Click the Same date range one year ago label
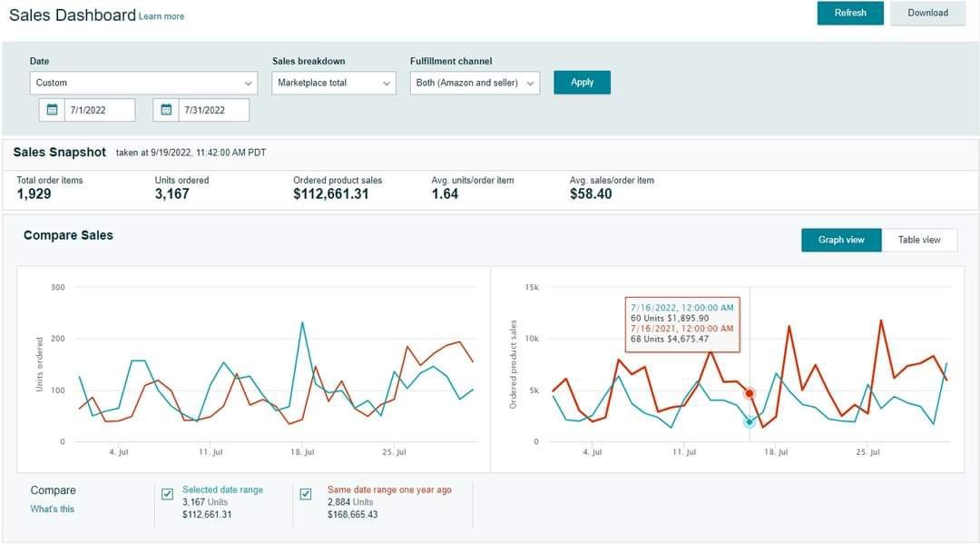The width and height of the screenshot is (980, 544). pos(389,490)
